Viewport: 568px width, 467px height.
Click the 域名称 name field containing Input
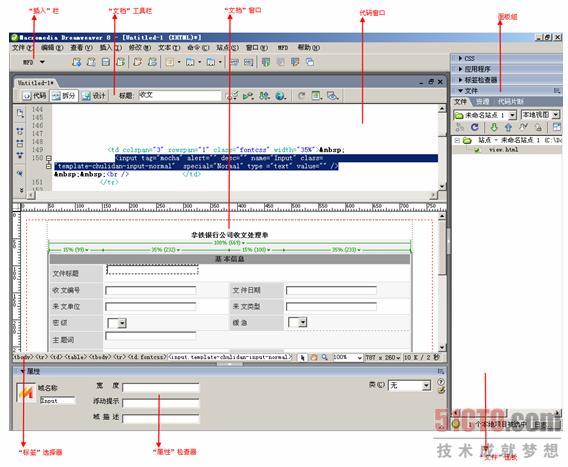tap(58, 400)
